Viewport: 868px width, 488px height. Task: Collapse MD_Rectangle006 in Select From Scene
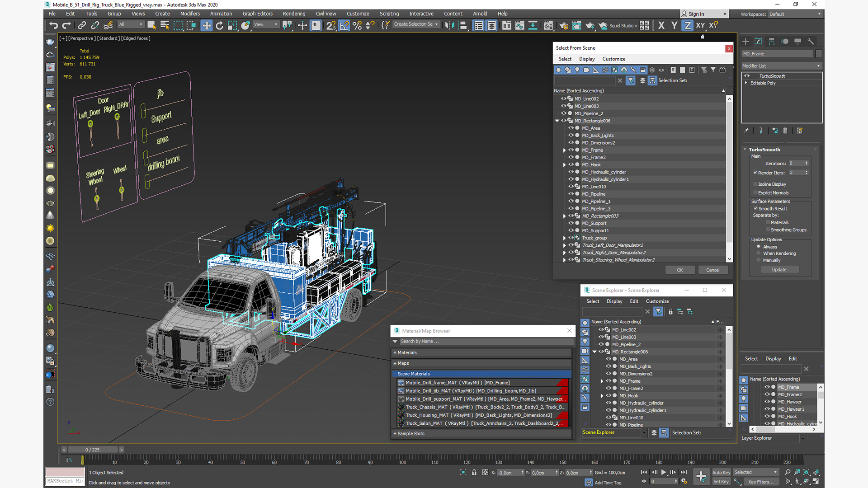[x=557, y=121]
